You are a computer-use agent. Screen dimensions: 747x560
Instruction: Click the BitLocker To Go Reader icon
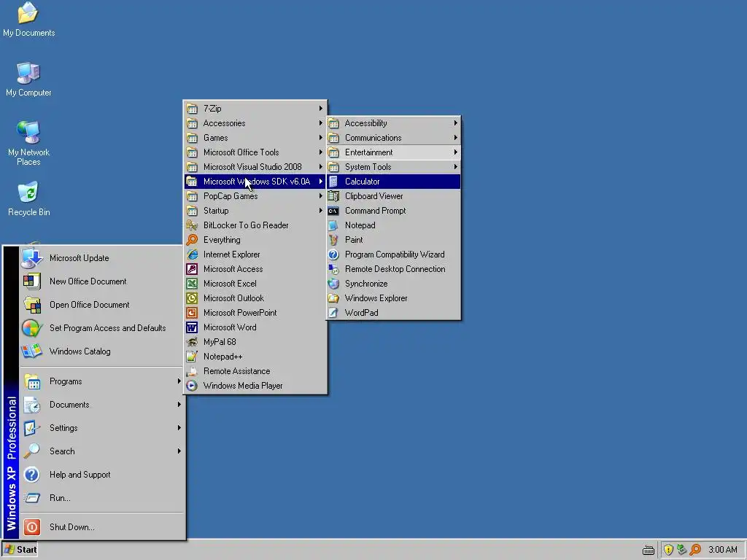point(192,225)
